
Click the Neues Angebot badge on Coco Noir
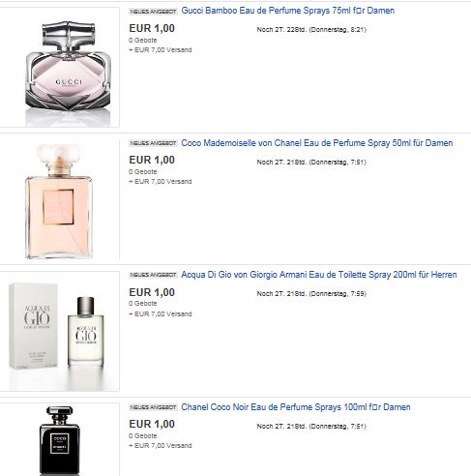click(153, 407)
